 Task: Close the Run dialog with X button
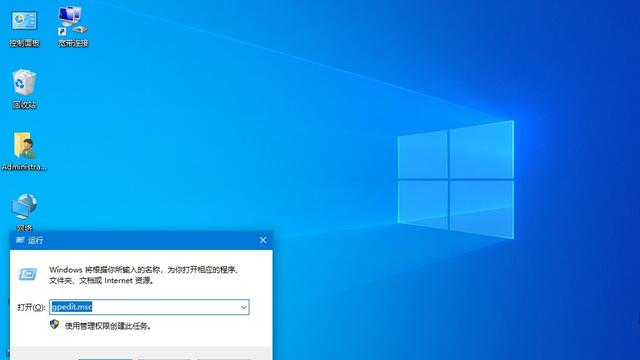click(x=263, y=240)
